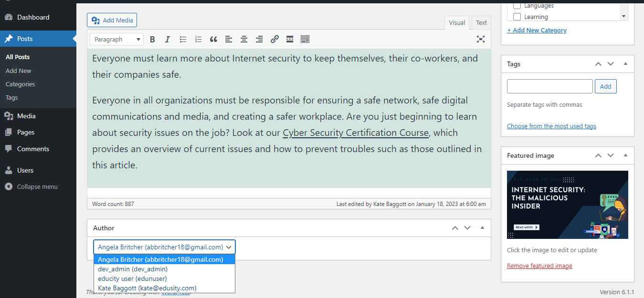This screenshot has height=298, width=644.
Task: Collapse the Author panel
Action: (x=482, y=228)
